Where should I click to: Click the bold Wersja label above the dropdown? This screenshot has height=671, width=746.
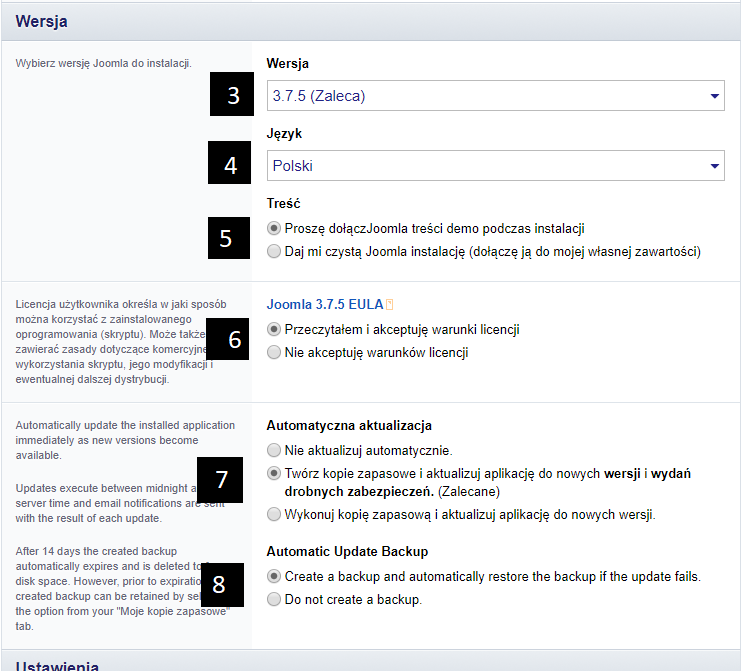click(x=287, y=64)
